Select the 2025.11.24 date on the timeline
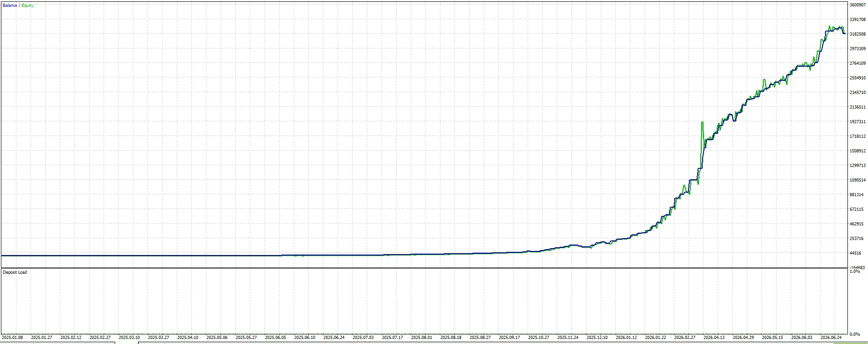868x344 pixels. 568,338
